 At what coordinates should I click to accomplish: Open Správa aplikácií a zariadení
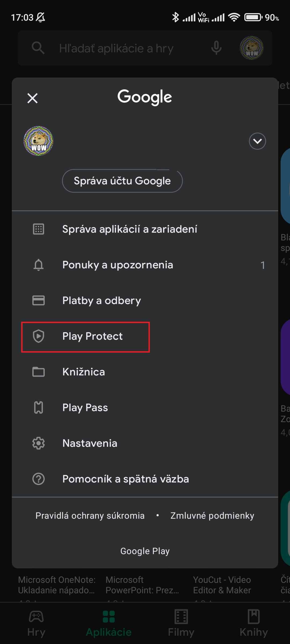point(130,229)
